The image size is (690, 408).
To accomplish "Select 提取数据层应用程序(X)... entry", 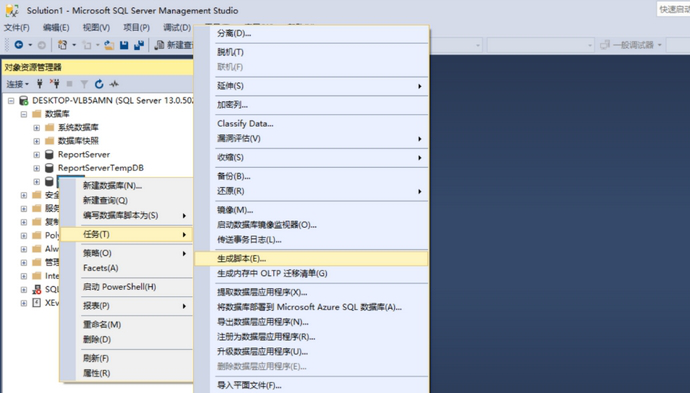I will point(311,293).
